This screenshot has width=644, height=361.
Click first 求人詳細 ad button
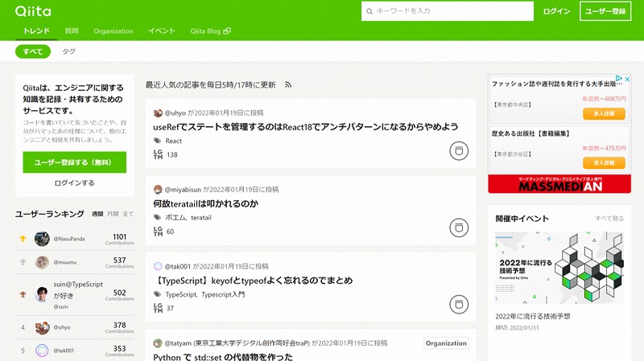pyautogui.click(x=604, y=113)
